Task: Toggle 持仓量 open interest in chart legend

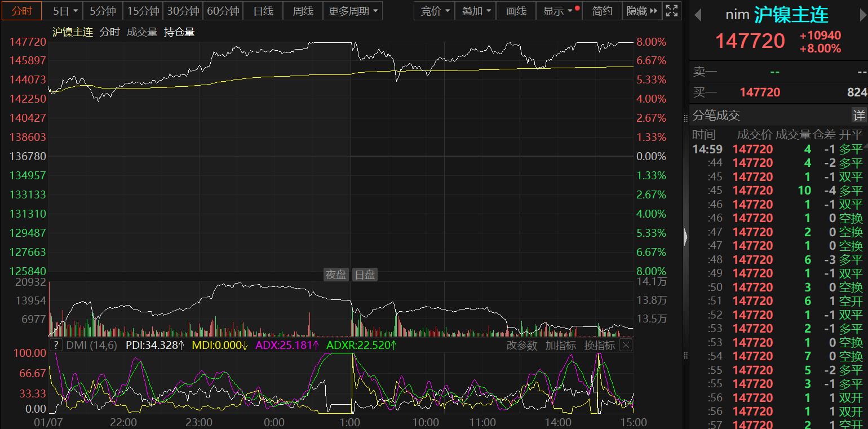Action: point(179,32)
